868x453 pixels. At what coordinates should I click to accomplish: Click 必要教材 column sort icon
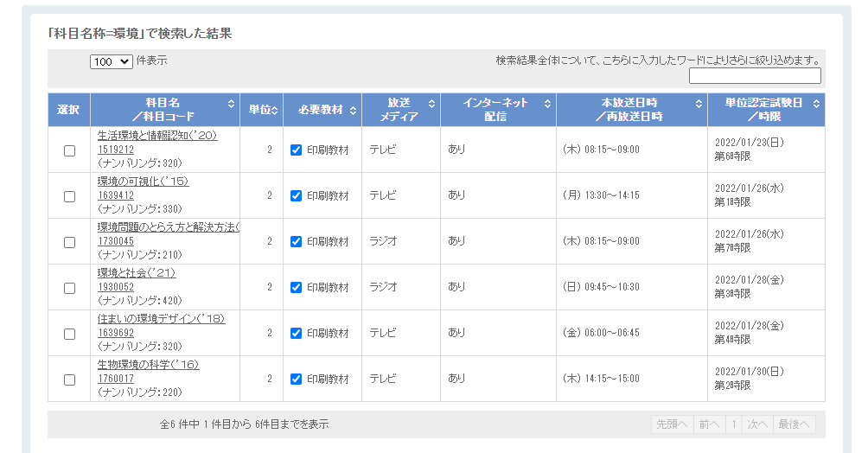click(353, 110)
